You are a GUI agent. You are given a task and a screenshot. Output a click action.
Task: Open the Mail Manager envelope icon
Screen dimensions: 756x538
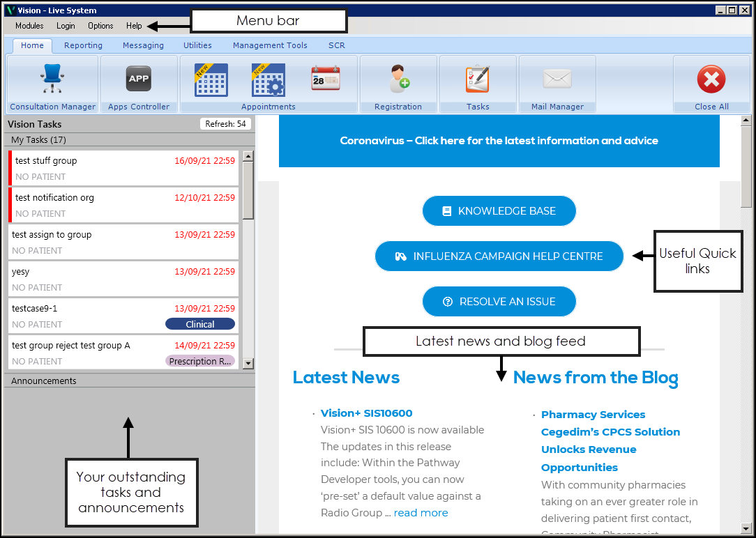(x=557, y=79)
